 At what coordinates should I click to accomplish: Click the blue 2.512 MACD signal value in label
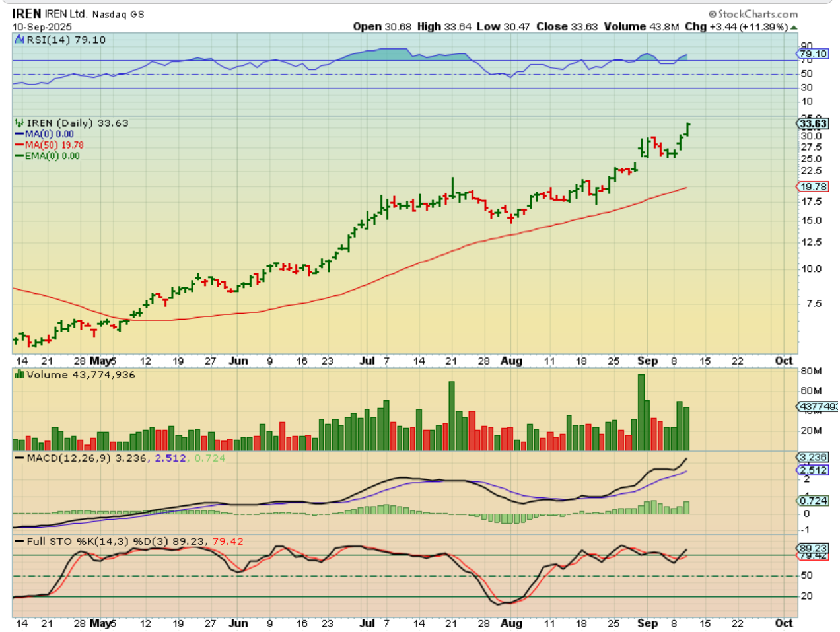170,458
